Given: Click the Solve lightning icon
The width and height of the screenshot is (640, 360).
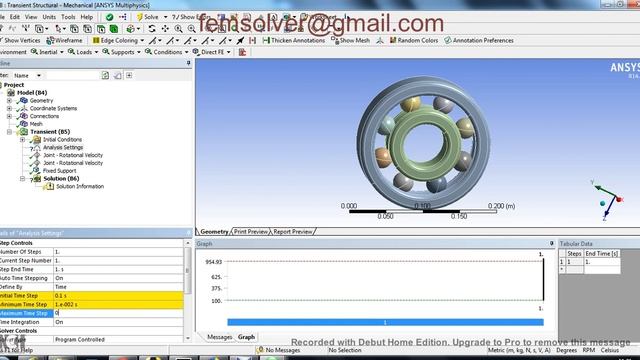Looking at the screenshot, I should [140, 17].
